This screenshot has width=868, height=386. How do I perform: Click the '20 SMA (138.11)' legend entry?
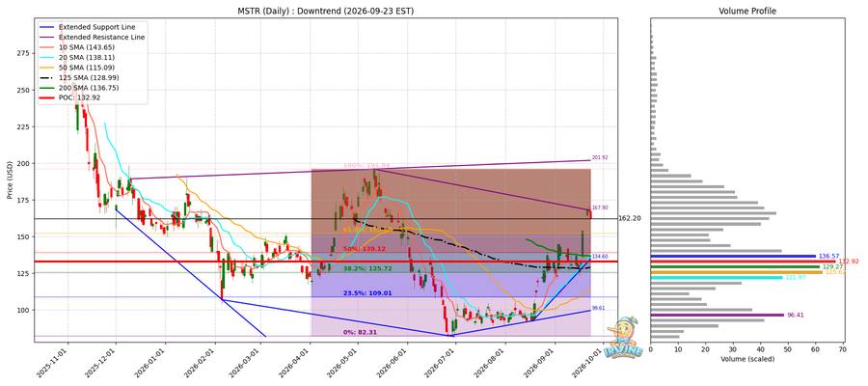tap(76, 57)
